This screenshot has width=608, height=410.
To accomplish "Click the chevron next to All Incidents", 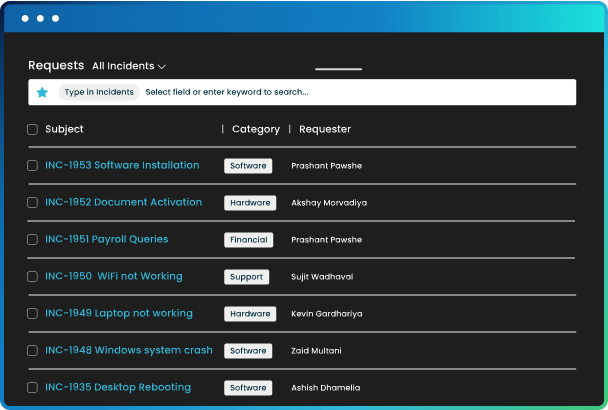I will [162, 67].
